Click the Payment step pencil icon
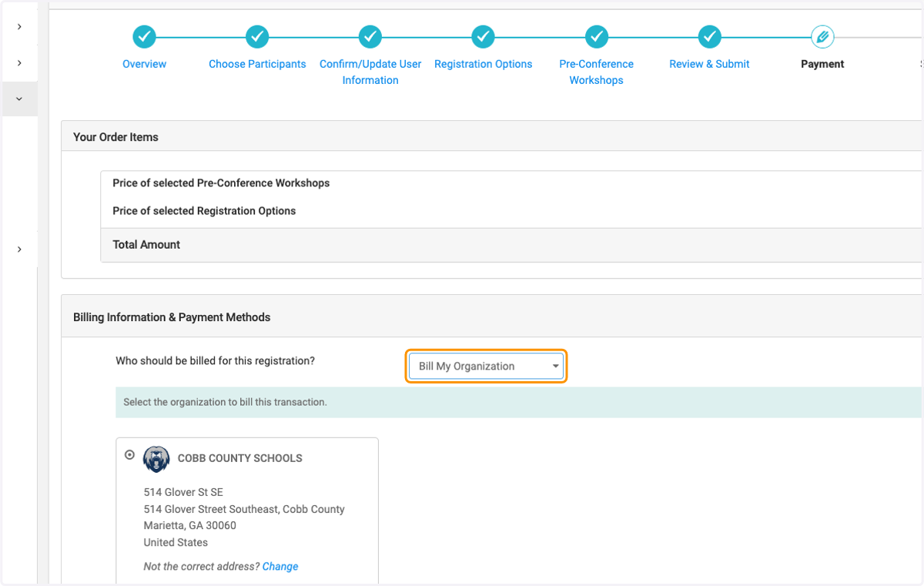Screen dimensions: 924x586 pos(822,36)
